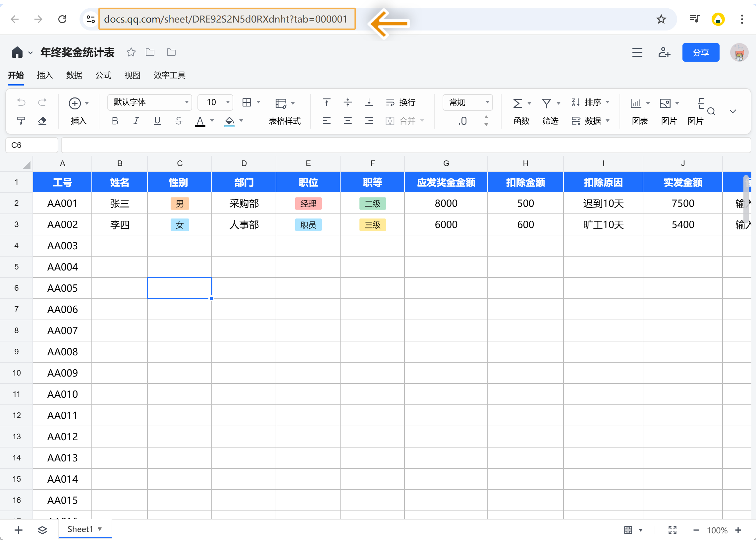Image resolution: width=756 pixels, height=540 pixels.
Task: Click the align top icon
Action: click(x=326, y=102)
